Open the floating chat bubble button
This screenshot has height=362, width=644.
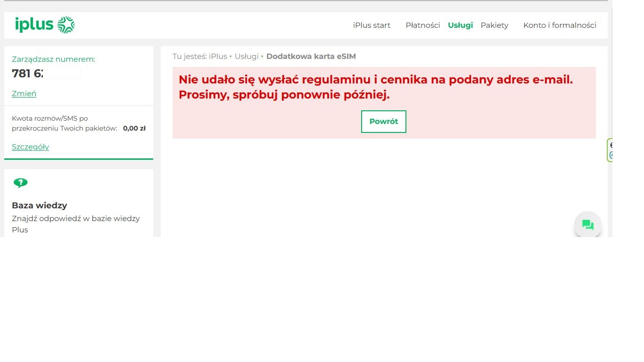[x=587, y=225]
